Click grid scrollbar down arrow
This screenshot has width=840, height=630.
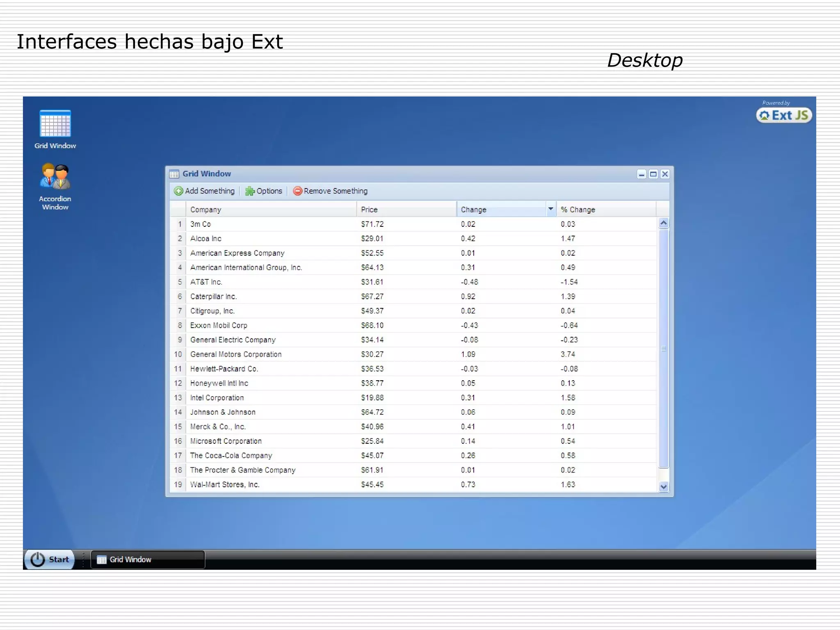click(x=664, y=486)
